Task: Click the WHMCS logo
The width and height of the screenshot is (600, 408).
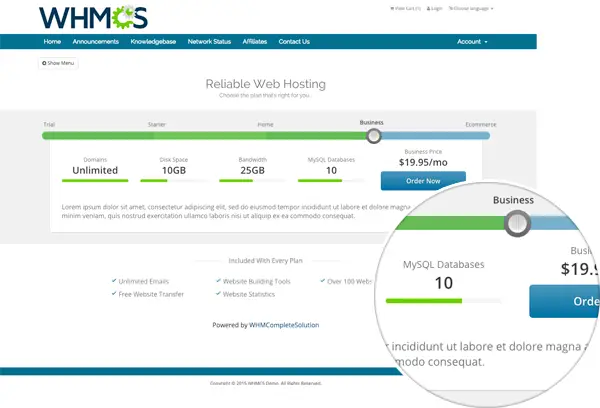Action: pos(93,18)
